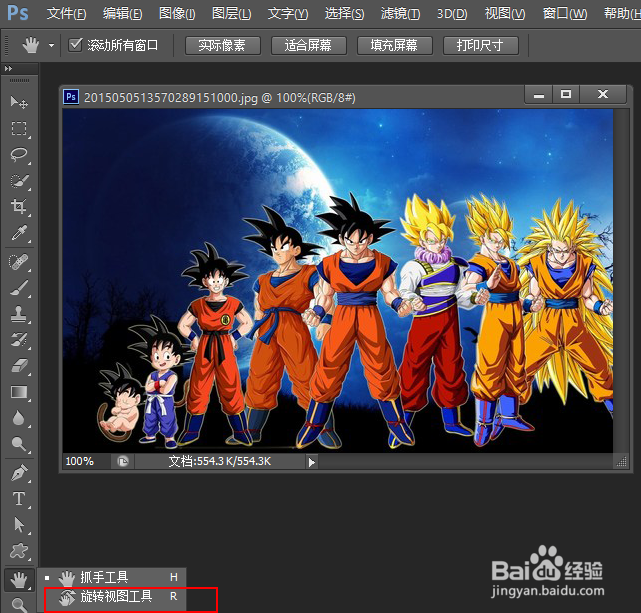Click the 文档:554.3K/554.3K status text
The height and width of the screenshot is (613, 641).
point(220,461)
